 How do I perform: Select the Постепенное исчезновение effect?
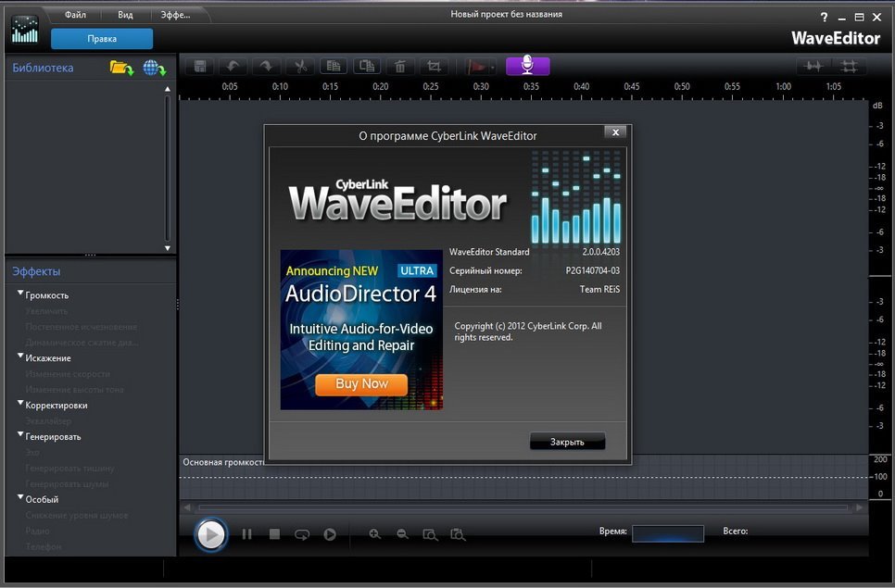coord(81,327)
